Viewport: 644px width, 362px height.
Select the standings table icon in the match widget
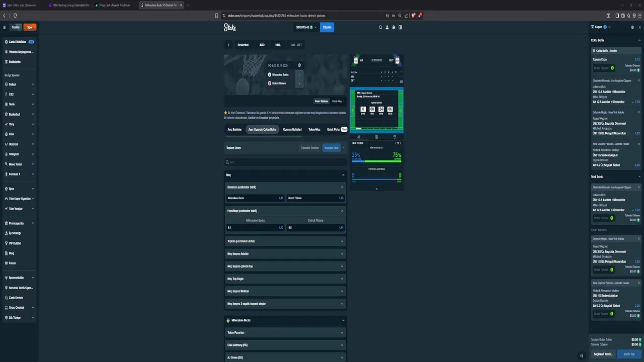(x=377, y=137)
